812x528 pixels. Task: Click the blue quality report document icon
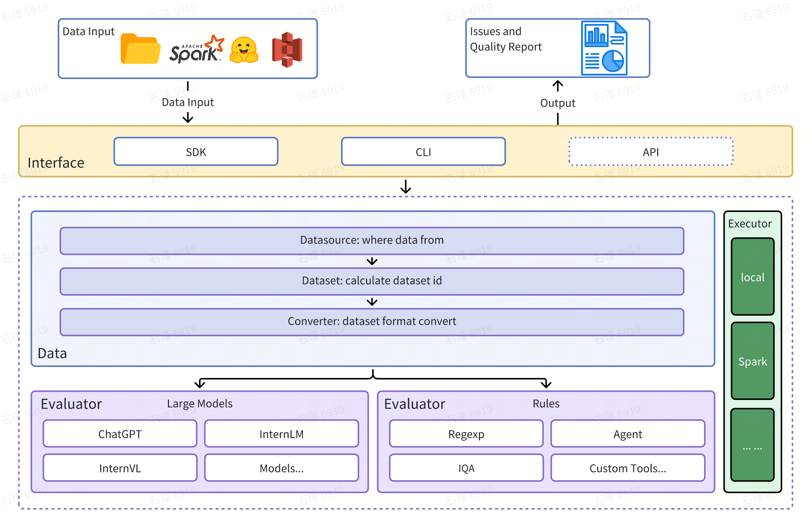coord(604,48)
